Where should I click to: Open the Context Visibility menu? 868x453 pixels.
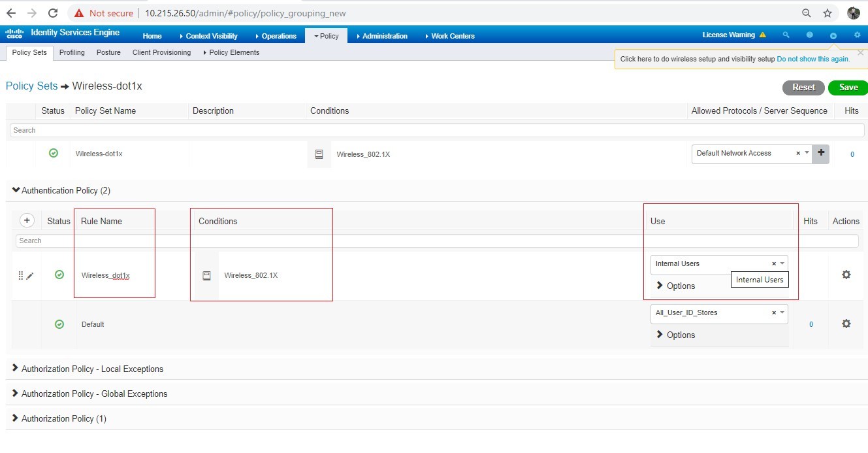coord(208,36)
